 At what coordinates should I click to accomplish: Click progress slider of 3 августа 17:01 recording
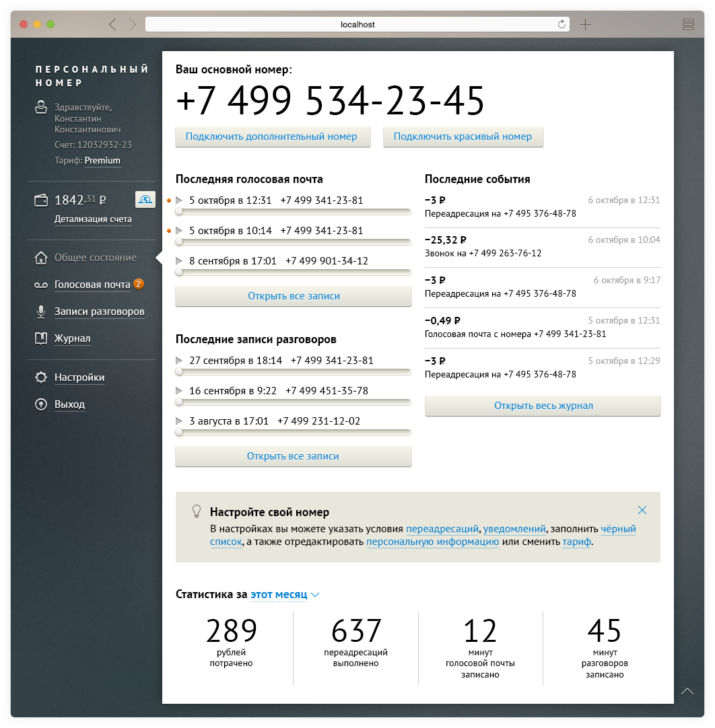293,432
